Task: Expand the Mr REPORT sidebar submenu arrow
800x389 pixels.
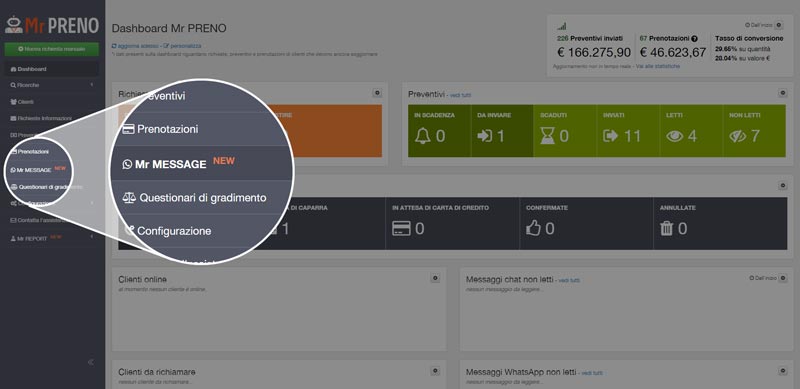Action: [x=92, y=237]
